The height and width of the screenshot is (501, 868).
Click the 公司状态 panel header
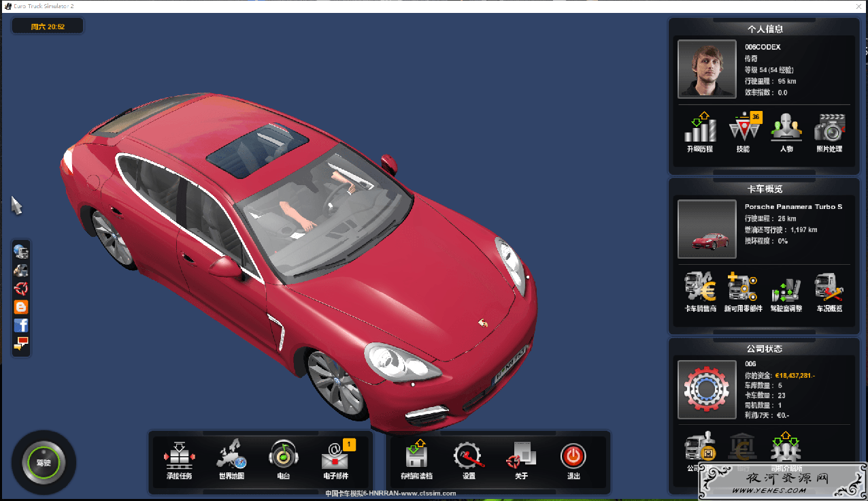point(765,349)
